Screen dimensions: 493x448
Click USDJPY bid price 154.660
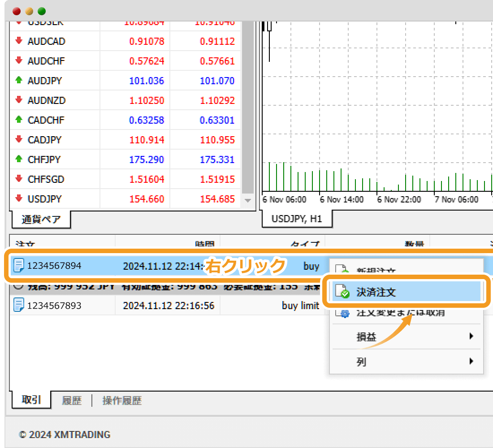147,199
